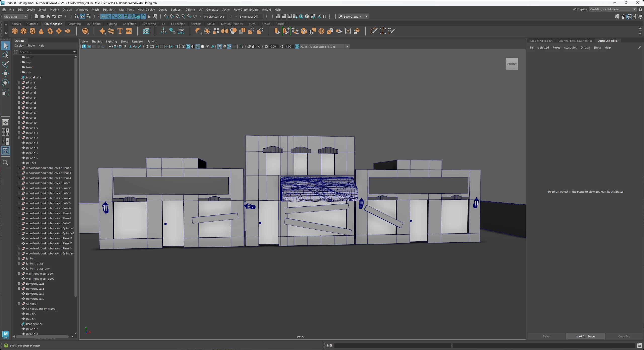The image size is (644, 350).
Task: Click the Load Attributes button
Action: [x=585, y=336]
